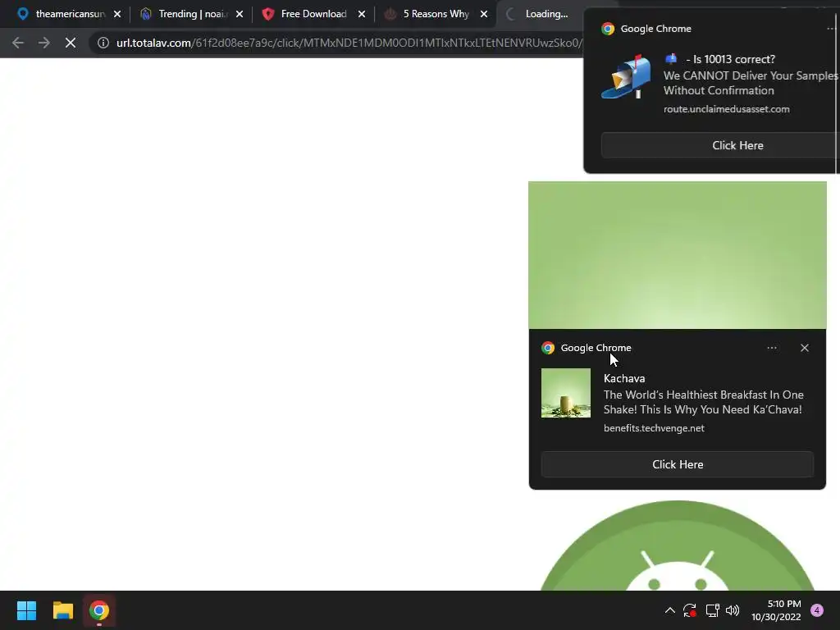
Task: Click Here on the mailbox notification
Action: pos(720,145)
